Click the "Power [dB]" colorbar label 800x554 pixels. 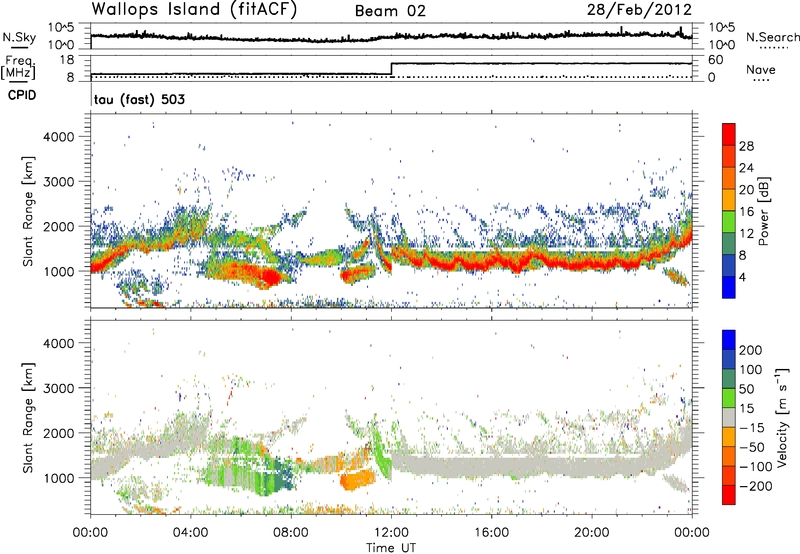coord(763,211)
